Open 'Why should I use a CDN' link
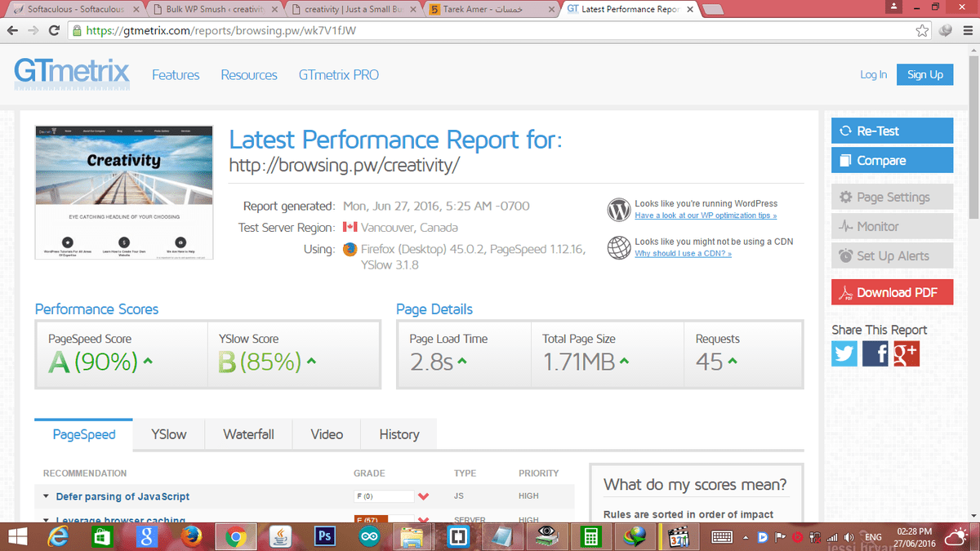This screenshot has height=551, width=980. point(684,254)
